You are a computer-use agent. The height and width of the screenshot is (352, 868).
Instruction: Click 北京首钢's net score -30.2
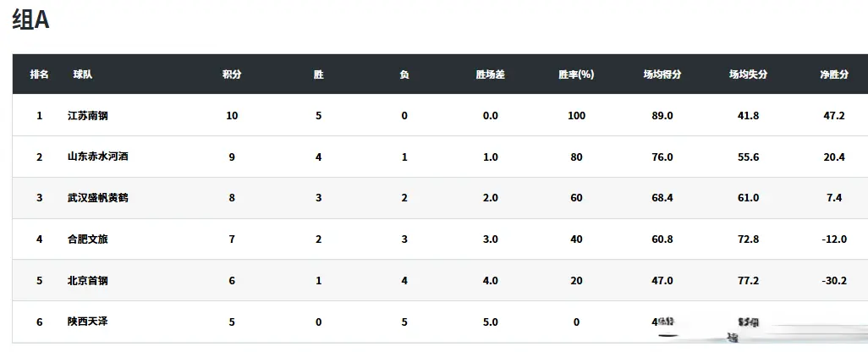coord(834,281)
